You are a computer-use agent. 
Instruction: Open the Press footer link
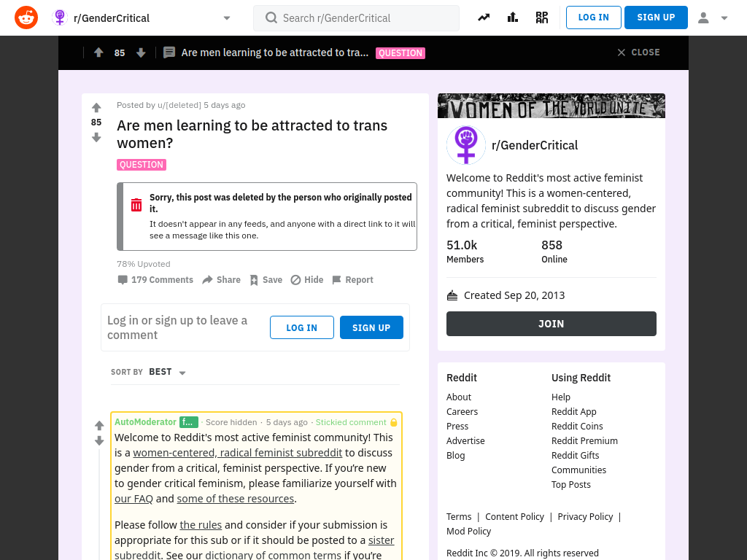[457, 426]
